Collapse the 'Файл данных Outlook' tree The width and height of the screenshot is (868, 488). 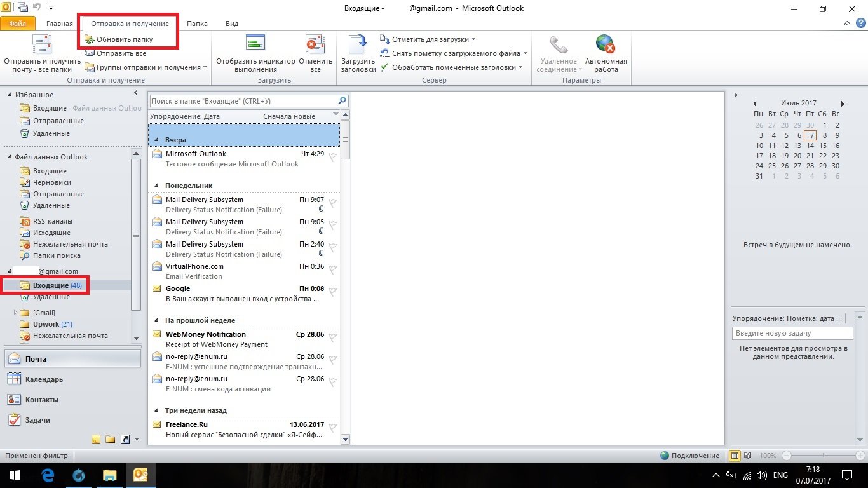point(10,157)
